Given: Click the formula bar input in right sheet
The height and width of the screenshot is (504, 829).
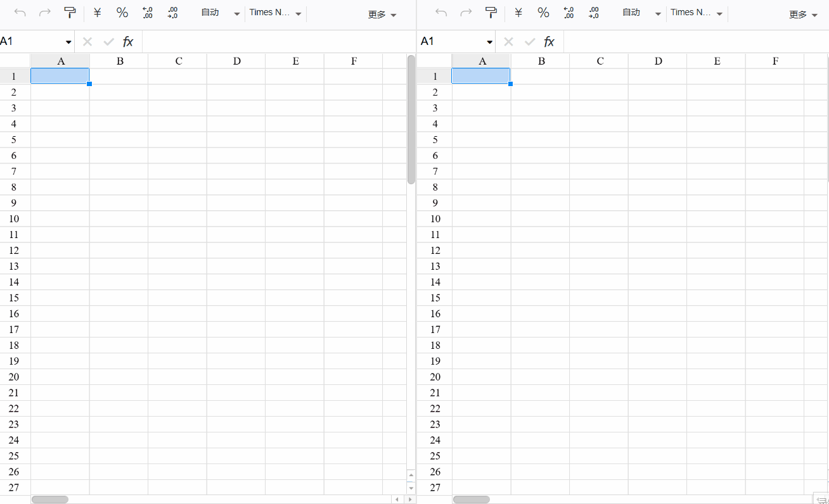Looking at the screenshot, I should pyautogui.click(x=696, y=42).
